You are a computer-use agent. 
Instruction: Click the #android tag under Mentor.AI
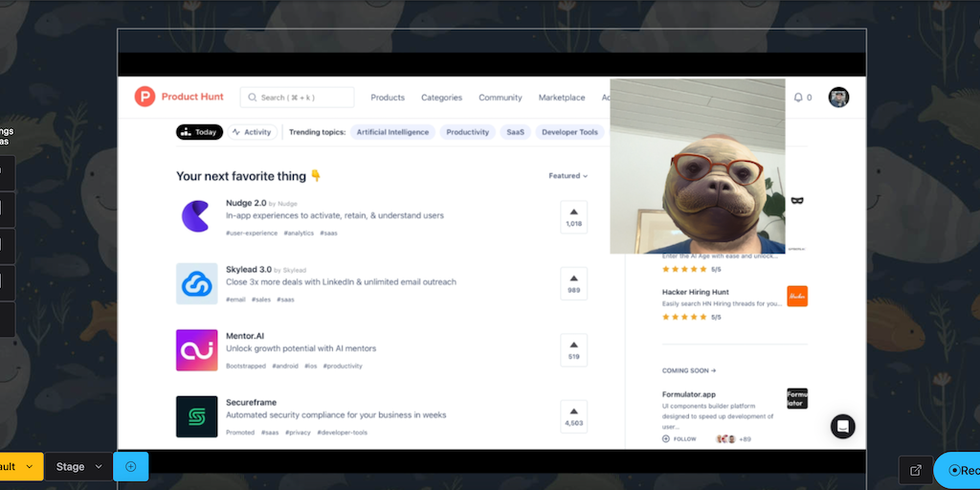285,367
